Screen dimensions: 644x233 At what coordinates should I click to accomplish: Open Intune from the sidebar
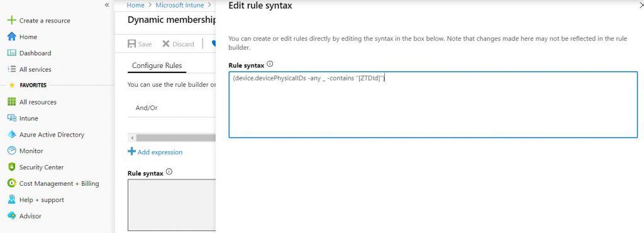(x=29, y=118)
